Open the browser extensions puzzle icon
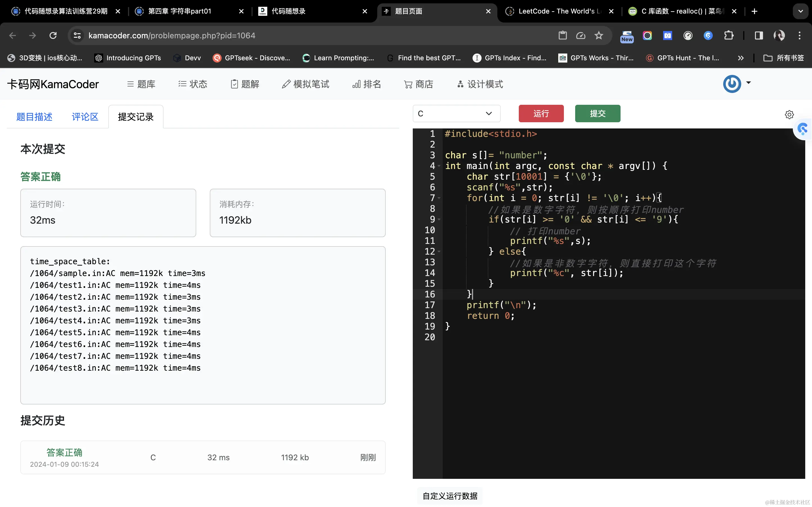 pos(729,35)
